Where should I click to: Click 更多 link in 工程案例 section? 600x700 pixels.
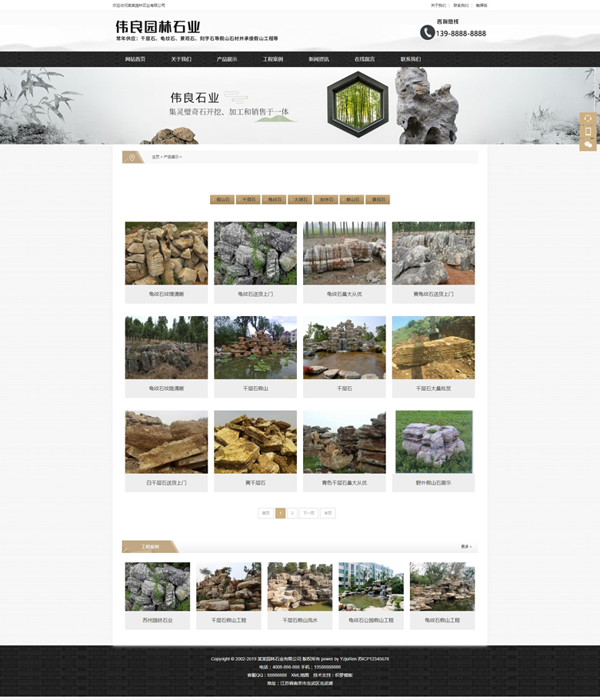[x=466, y=546]
